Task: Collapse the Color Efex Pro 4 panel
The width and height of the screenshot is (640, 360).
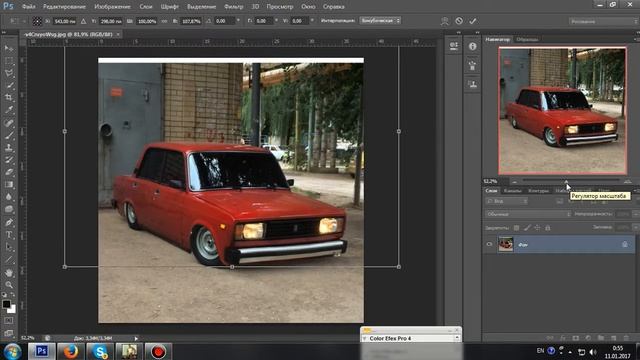Action: pos(364,338)
